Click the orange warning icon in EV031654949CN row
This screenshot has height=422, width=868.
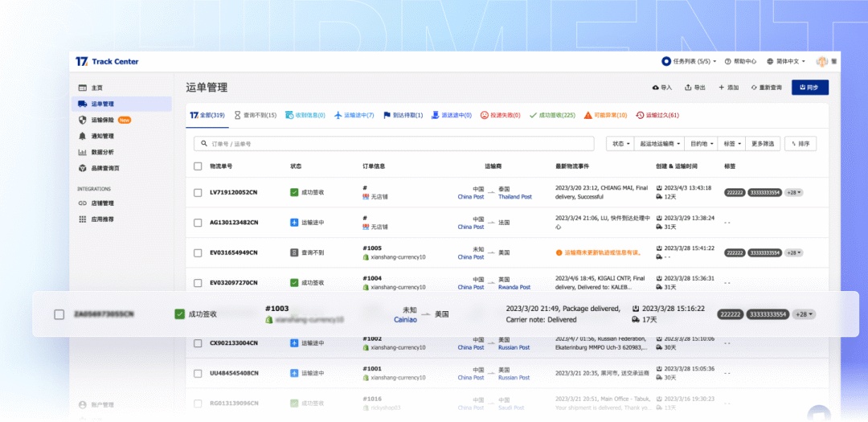pyautogui.click(x=559, y=252)
